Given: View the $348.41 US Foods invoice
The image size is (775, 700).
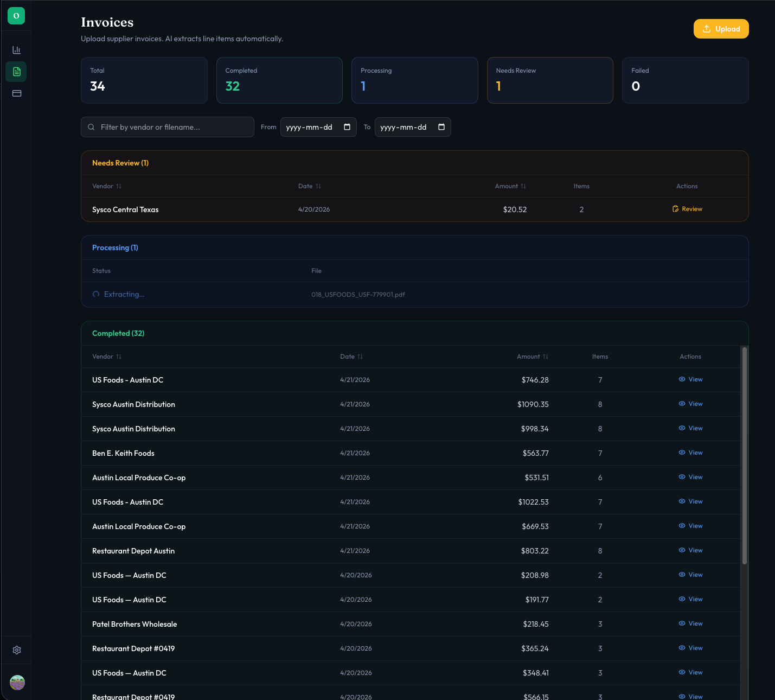Looking at the screenshot, I should pos(690,672).
